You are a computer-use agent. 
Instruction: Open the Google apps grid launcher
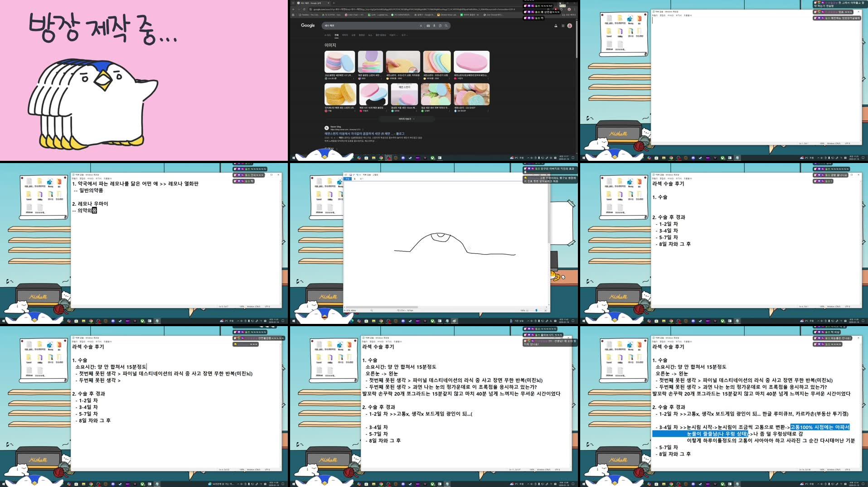click(x=563, y=25)
